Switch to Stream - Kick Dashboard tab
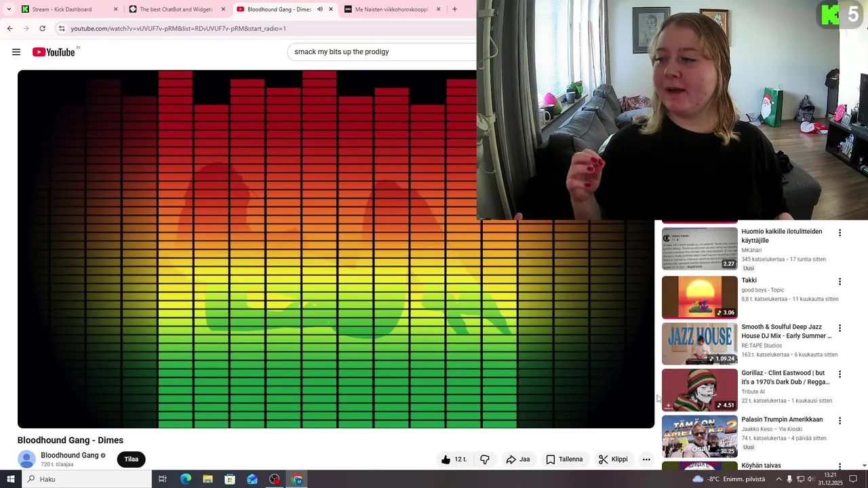This screenshot has height=488, width=868. coord(62,9)
